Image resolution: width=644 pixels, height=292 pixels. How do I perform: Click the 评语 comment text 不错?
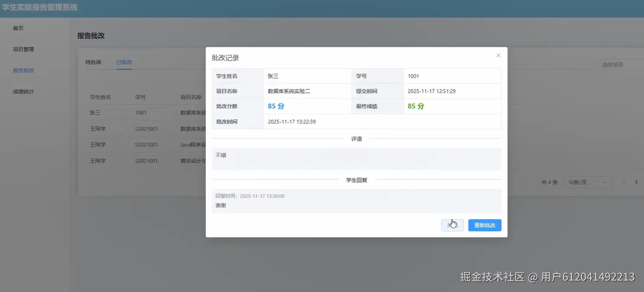221,154
